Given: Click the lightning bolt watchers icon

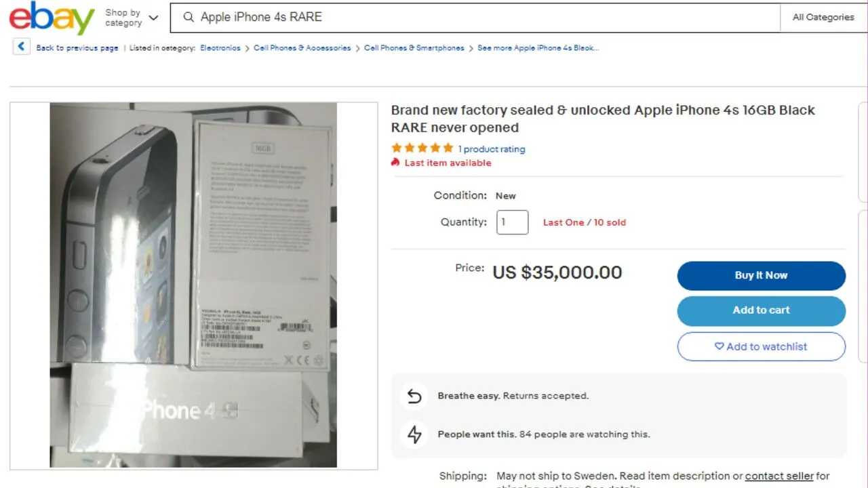Looking at the screenshot, I should click(x=414, y=434).
